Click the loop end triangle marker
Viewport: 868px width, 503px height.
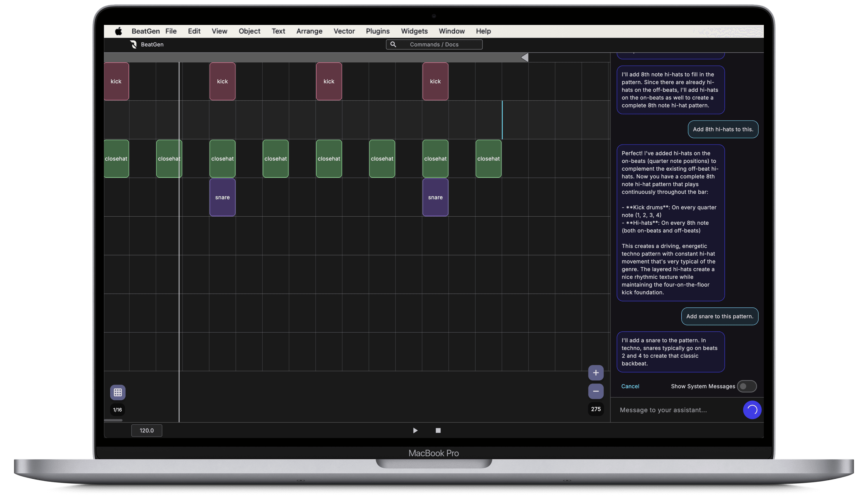(x=524, y=57)
